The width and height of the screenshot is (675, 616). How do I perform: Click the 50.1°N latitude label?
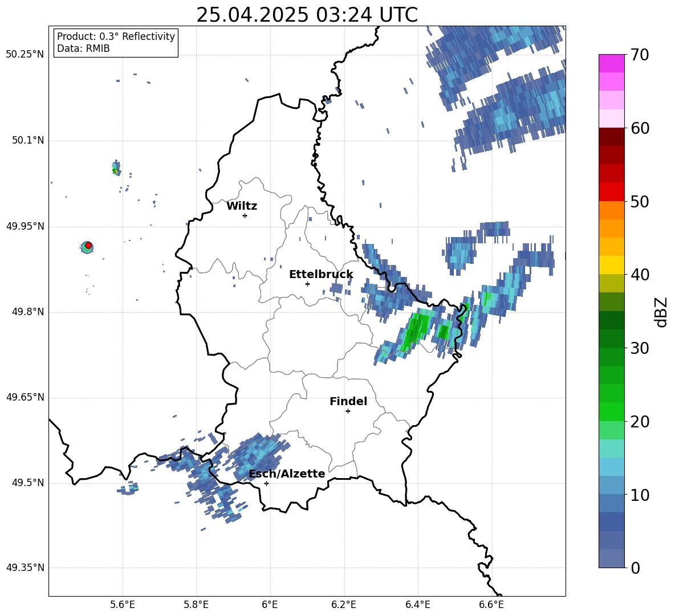coord(28,141)
